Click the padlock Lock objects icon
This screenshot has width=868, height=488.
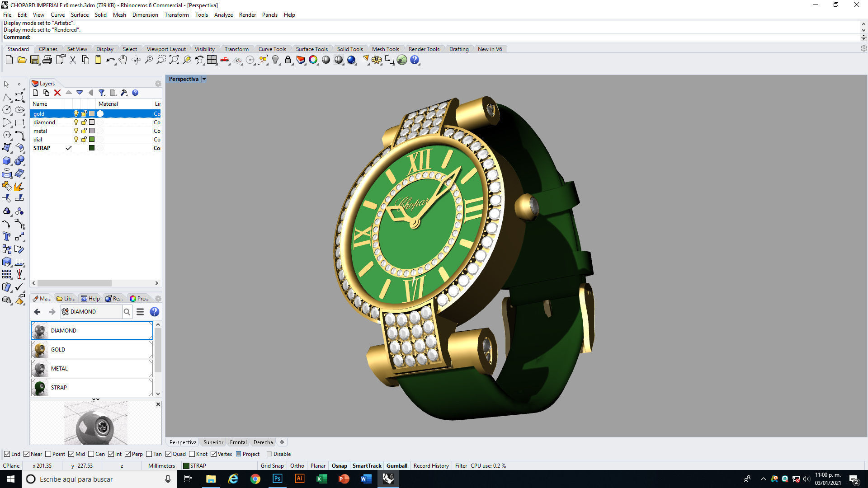(x=288, y=60)
